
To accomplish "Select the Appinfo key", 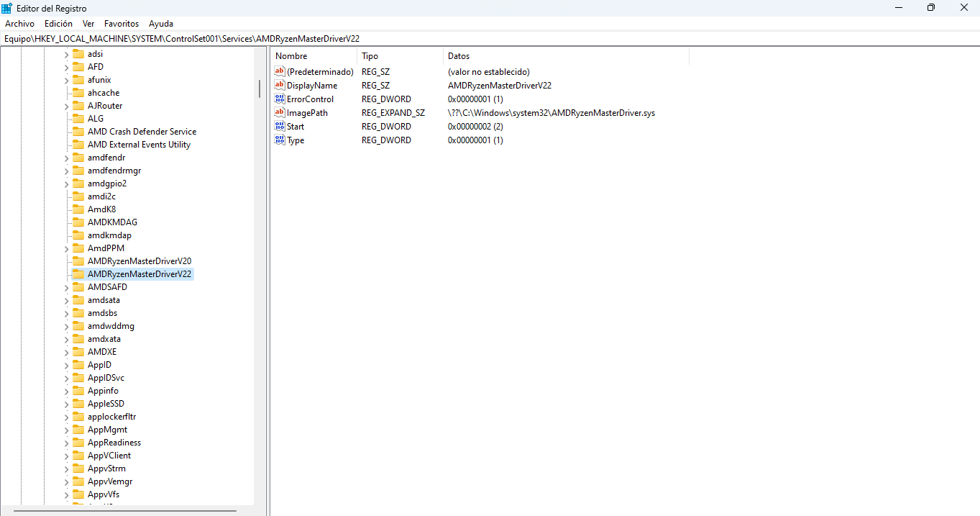I will [x=103, y=391].
